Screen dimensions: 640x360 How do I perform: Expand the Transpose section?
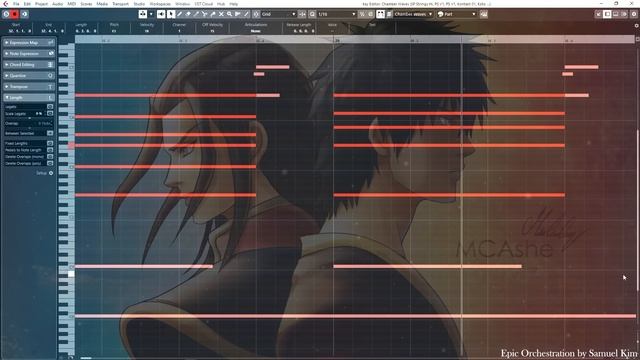7,87
